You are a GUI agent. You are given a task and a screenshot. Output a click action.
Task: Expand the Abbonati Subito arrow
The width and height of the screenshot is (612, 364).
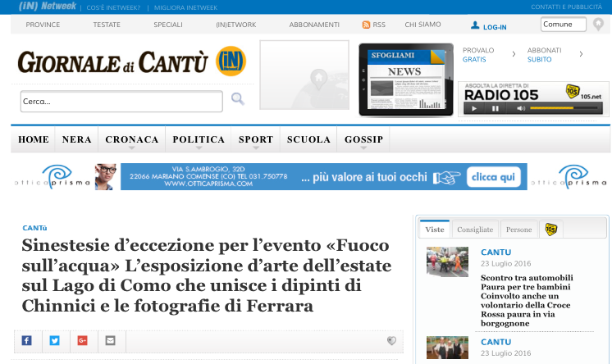coord(581,54)
